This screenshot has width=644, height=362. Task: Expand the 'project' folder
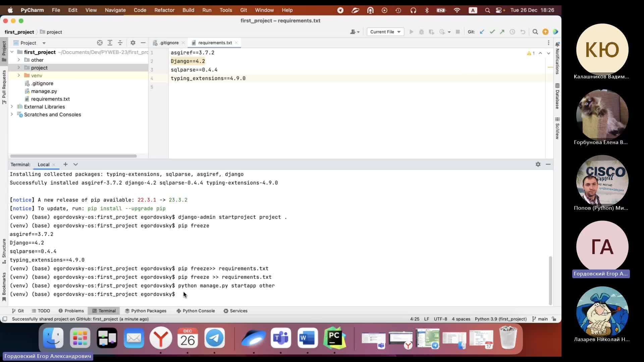coord(19,68)
